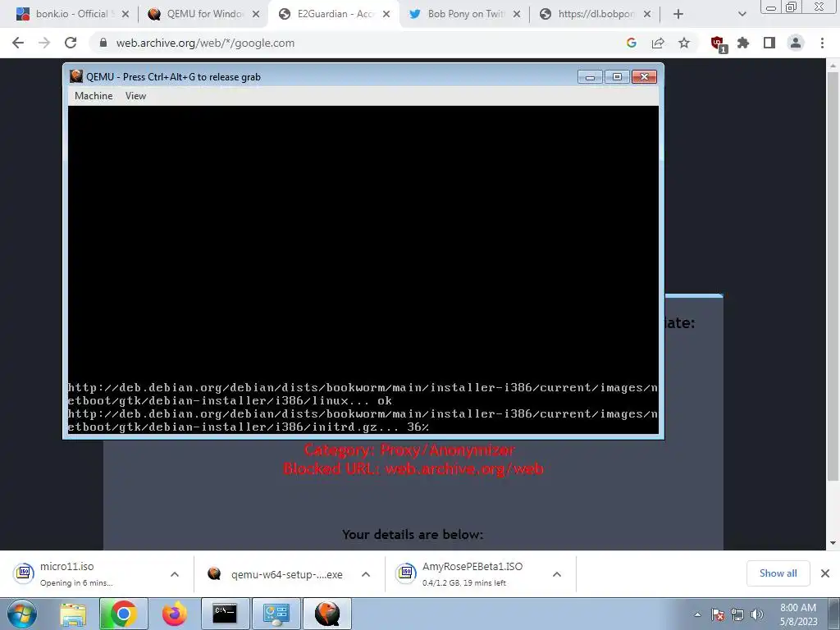Close the QEMU window
The width and height of the screenshot is (840, 630).
(645, 77)
